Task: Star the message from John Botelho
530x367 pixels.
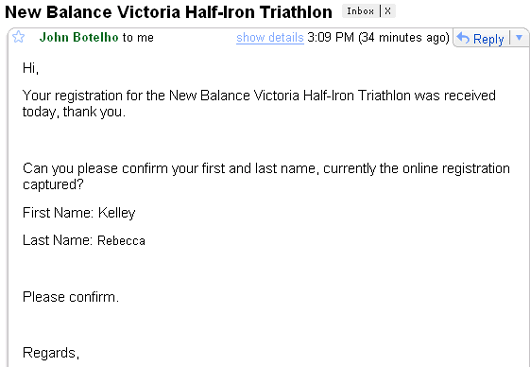Action: pyautogui.click(x=18, y=37)
